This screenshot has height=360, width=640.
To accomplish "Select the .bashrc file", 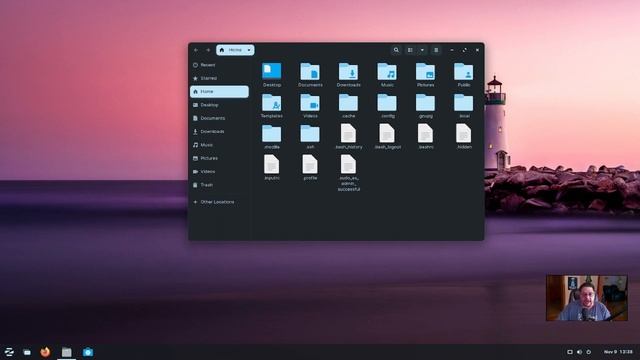I will 425,133.
